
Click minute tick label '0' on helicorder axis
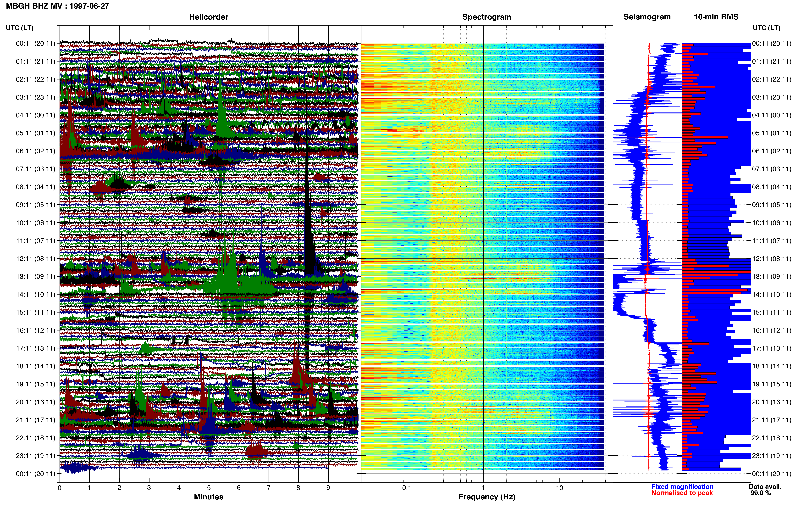(x=59, y=488)
